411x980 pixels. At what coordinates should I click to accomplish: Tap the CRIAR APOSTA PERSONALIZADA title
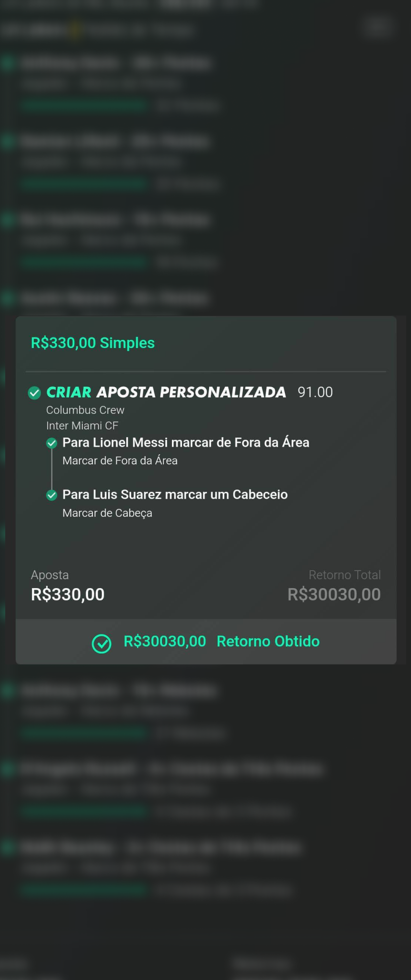[166, 392]
